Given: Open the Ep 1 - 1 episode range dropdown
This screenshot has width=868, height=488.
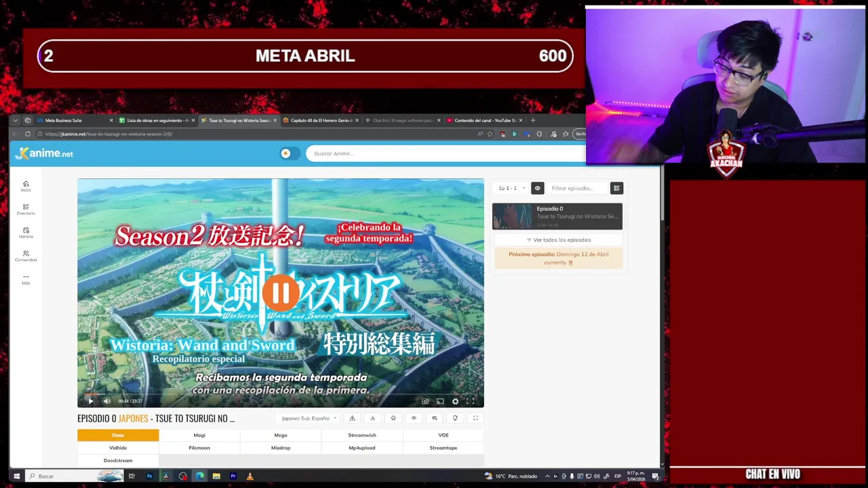Looking at the screenshot, I should pos(512,188).
